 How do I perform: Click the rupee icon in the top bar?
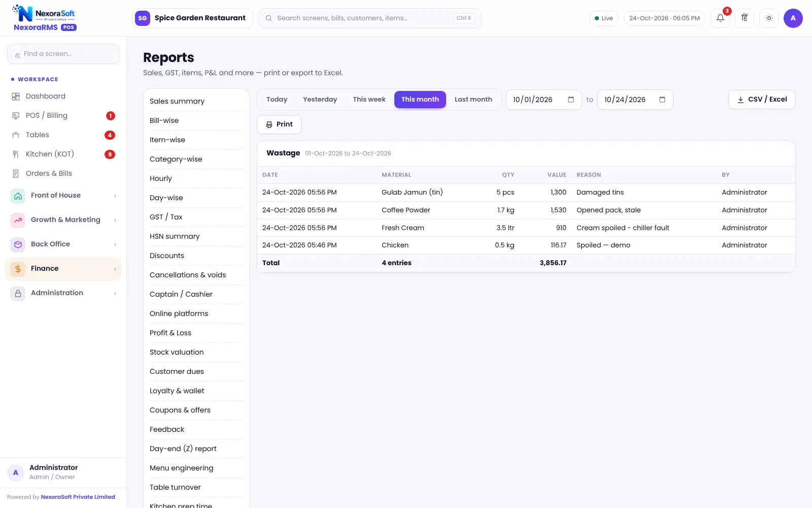tap(745, 18)
